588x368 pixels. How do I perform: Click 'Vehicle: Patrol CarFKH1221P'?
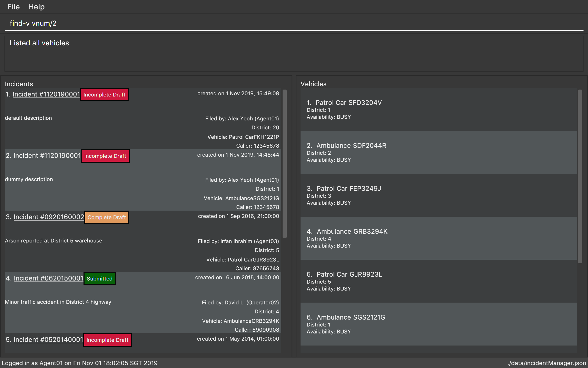(x=243, y=137)
